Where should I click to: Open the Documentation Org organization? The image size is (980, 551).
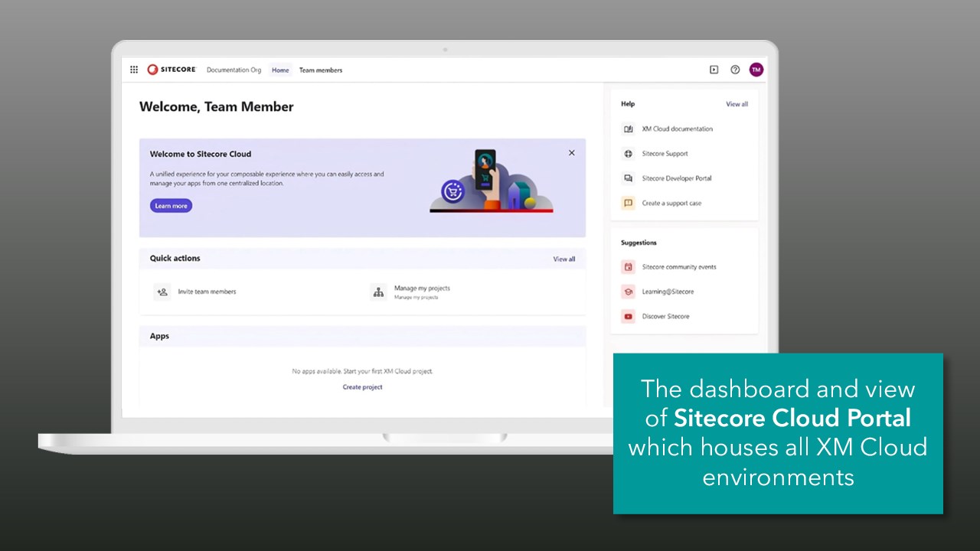(234, 70)
